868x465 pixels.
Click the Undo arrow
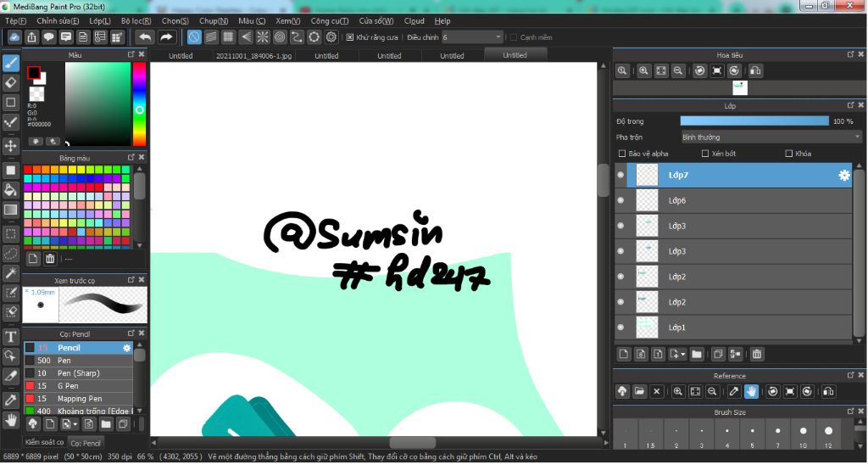click(x=145, y=37)
